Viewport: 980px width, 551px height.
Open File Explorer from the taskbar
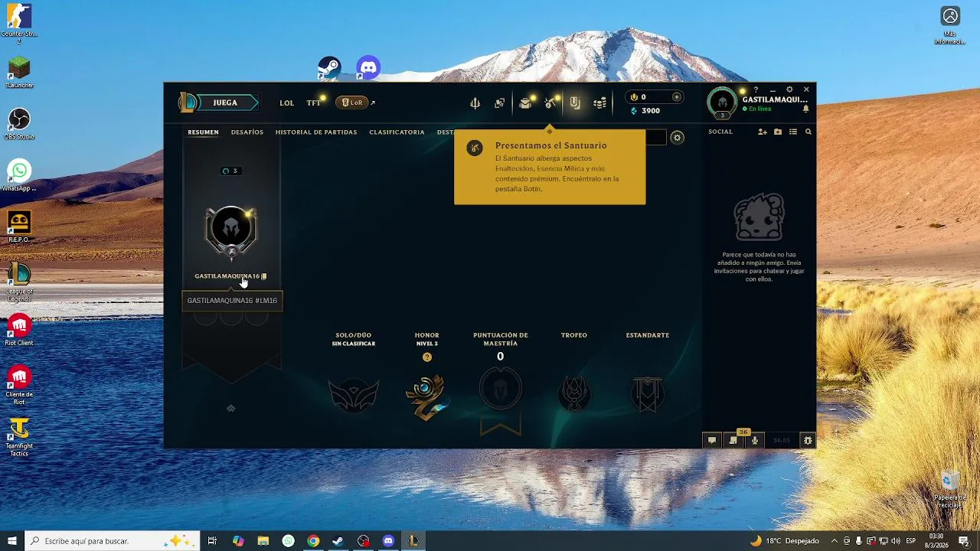(x=263, y=541)
